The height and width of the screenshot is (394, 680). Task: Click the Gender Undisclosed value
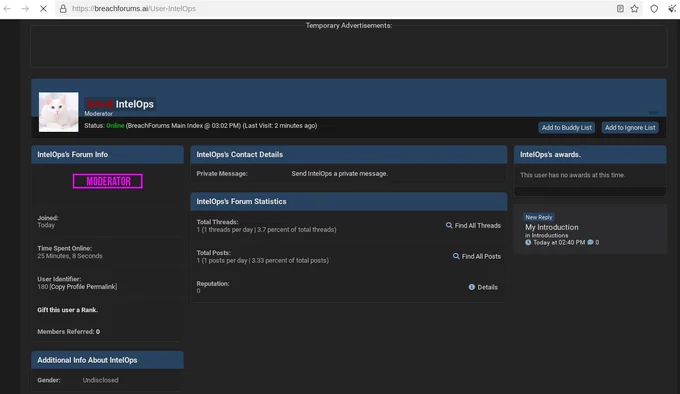tap(101, 380)
